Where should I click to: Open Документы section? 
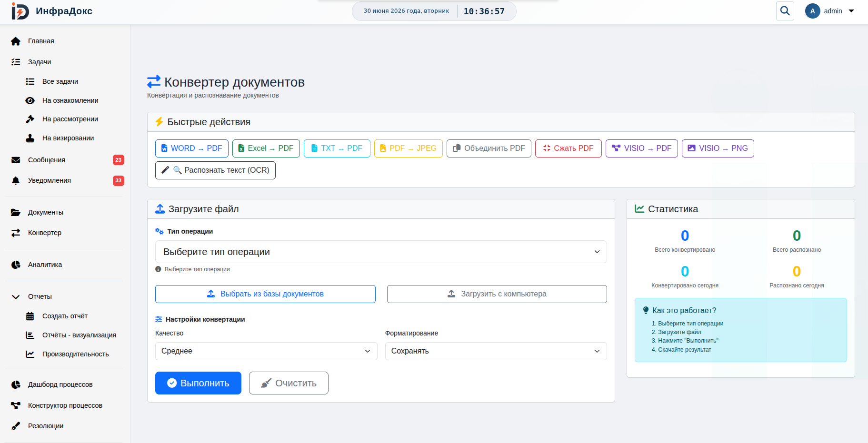point(46,212)
